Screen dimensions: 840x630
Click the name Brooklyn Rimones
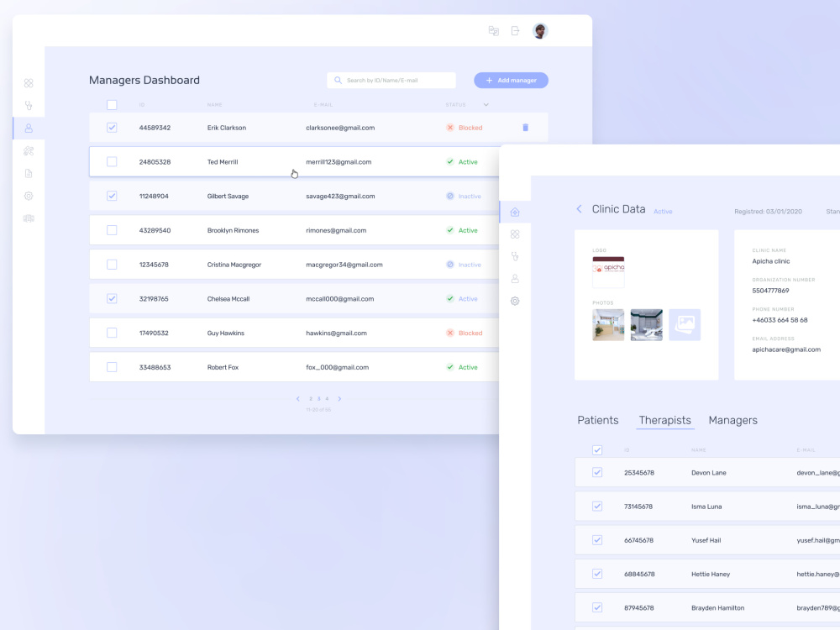pyautogui.click(x=233, y=230)
